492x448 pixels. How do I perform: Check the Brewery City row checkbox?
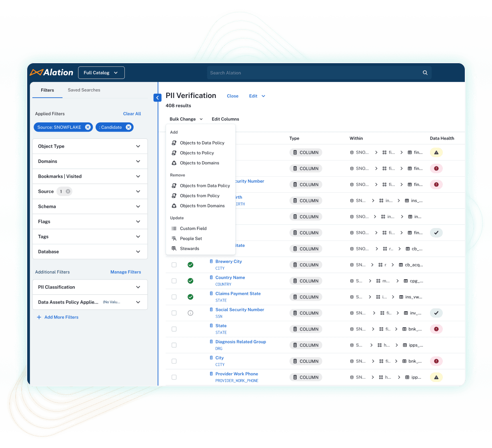(174, 264)
